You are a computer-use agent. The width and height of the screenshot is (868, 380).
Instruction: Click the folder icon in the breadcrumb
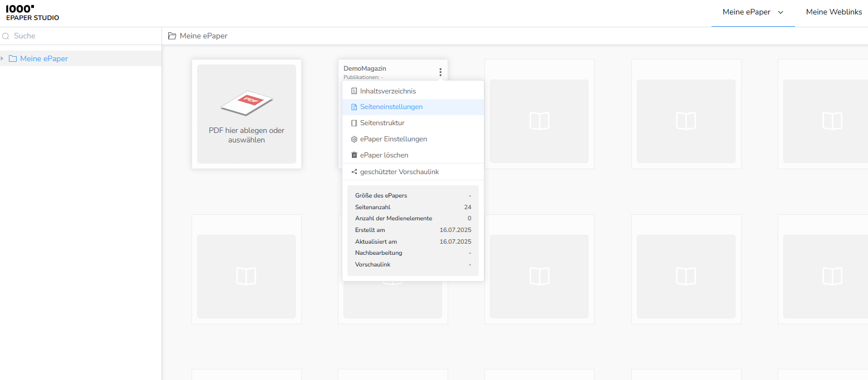tap(172, 36)
